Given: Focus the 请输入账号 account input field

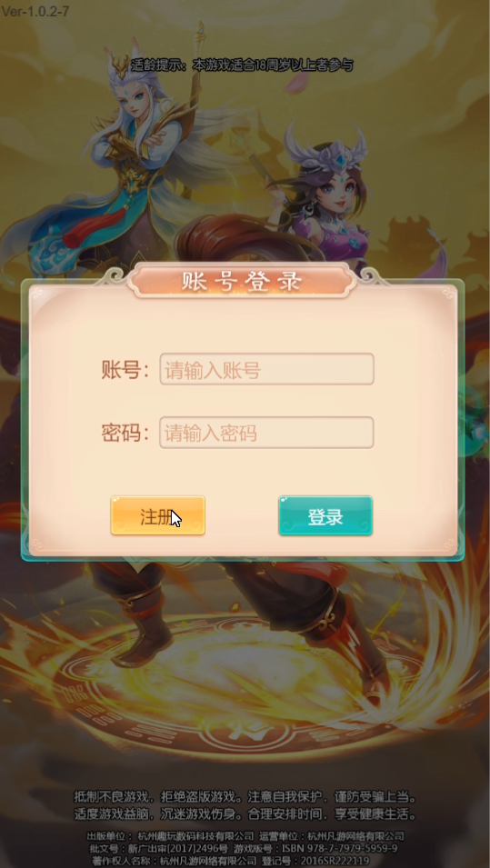Looking at the screenshot, I should tap(267, 369).
